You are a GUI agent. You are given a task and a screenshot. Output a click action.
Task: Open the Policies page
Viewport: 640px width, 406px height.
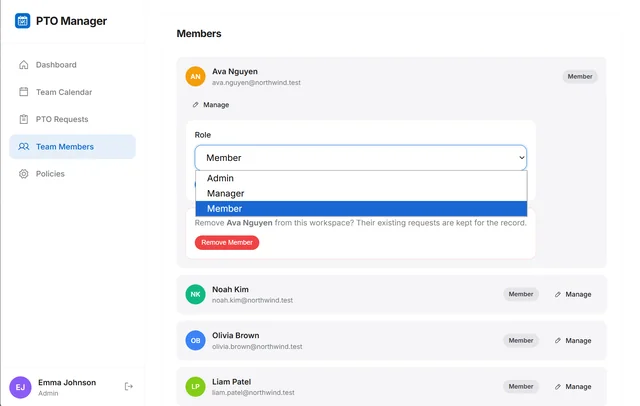pos(72,174)
